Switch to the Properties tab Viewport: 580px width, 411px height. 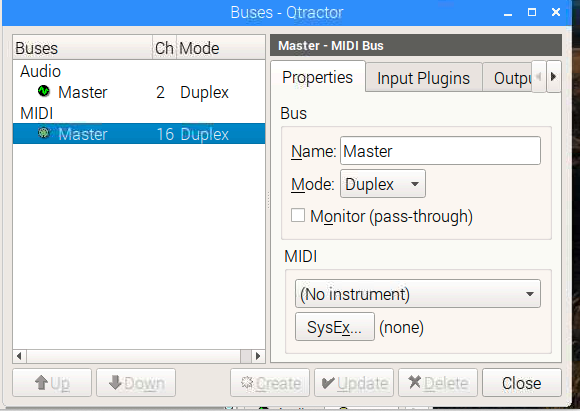[317, 77]
